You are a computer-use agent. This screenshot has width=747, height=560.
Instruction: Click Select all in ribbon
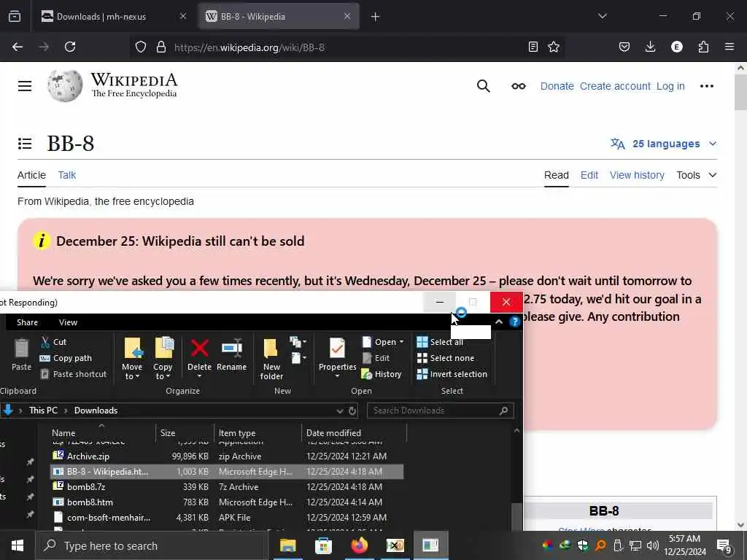pos(440,342)
